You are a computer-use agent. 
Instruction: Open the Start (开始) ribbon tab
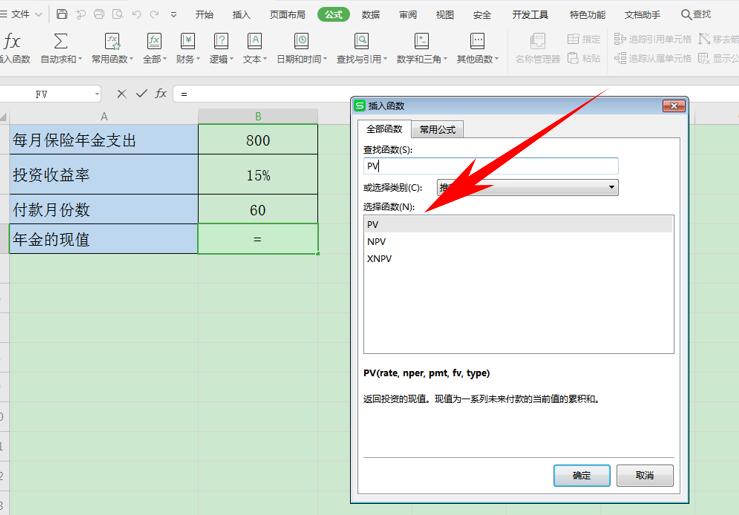(x=204, y=15)
